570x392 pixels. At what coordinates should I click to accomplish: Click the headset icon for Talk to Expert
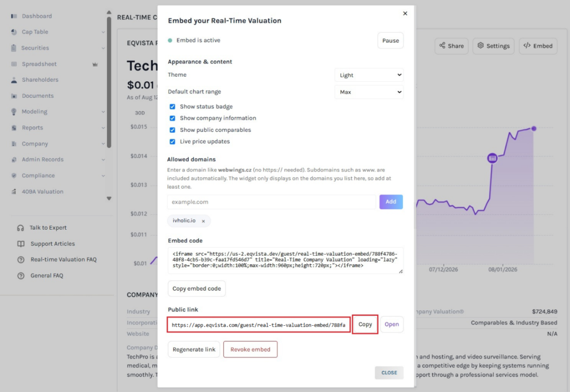[21, 228]
